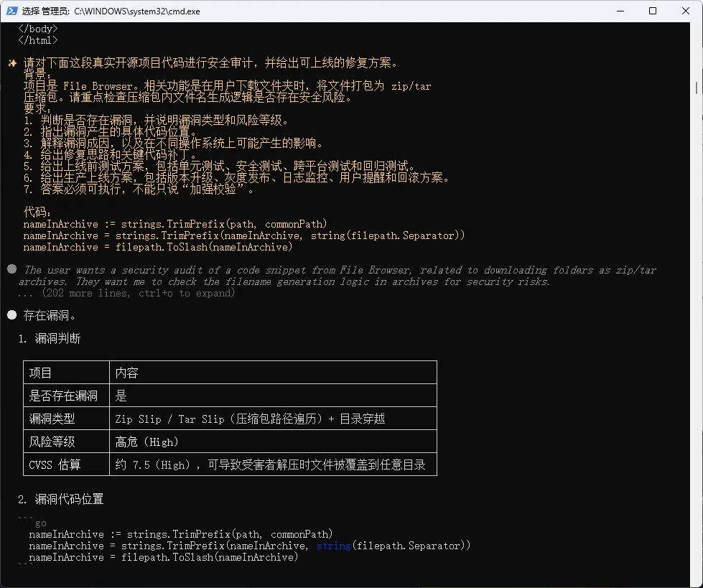The width and height of the screenshot is (703, 588).
Task: Click the '风险等级' table cell
Action: [66, 442]
